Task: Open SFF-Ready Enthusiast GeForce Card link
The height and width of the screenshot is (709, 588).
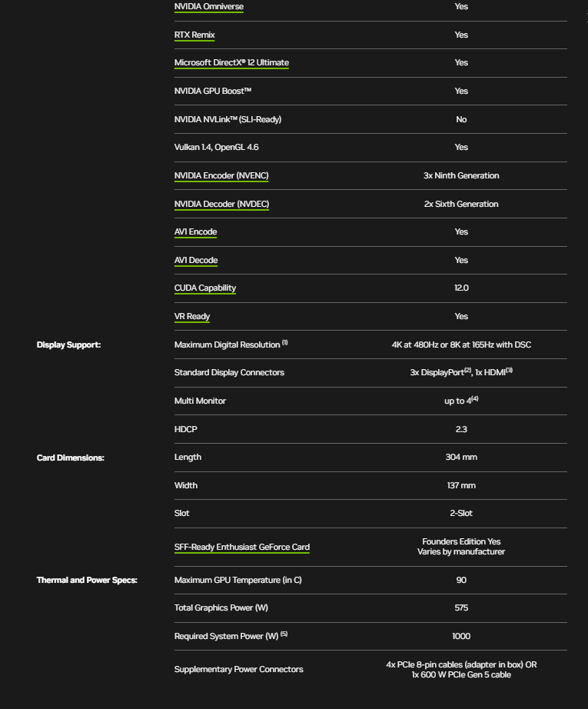Action: pyautogui.click(x=242, y=548)
